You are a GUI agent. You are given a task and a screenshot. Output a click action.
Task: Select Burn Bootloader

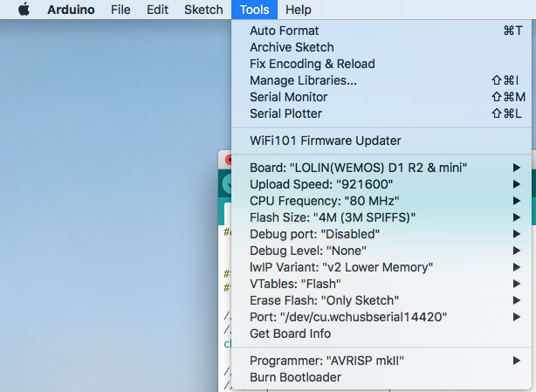click(295, 377)
